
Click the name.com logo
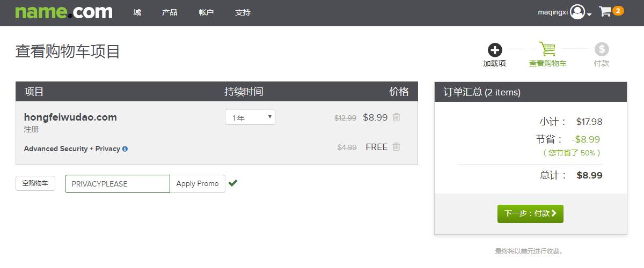[64, 12]
